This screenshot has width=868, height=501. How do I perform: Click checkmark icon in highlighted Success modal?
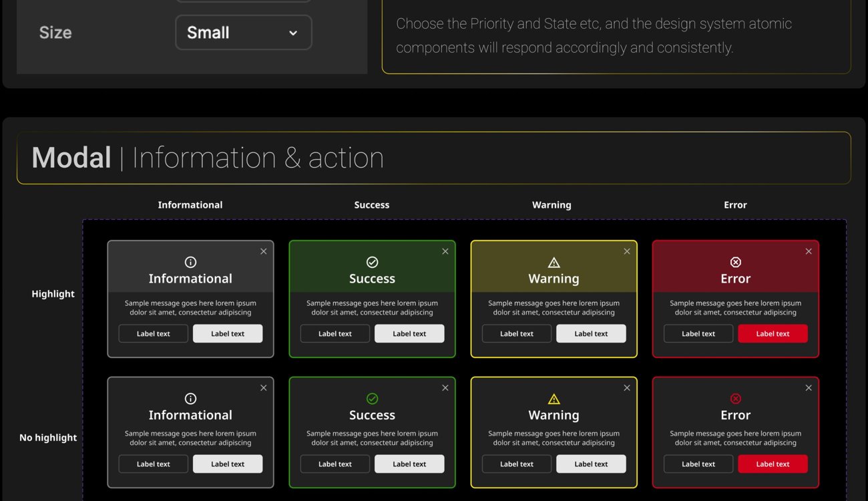point(372,262)
